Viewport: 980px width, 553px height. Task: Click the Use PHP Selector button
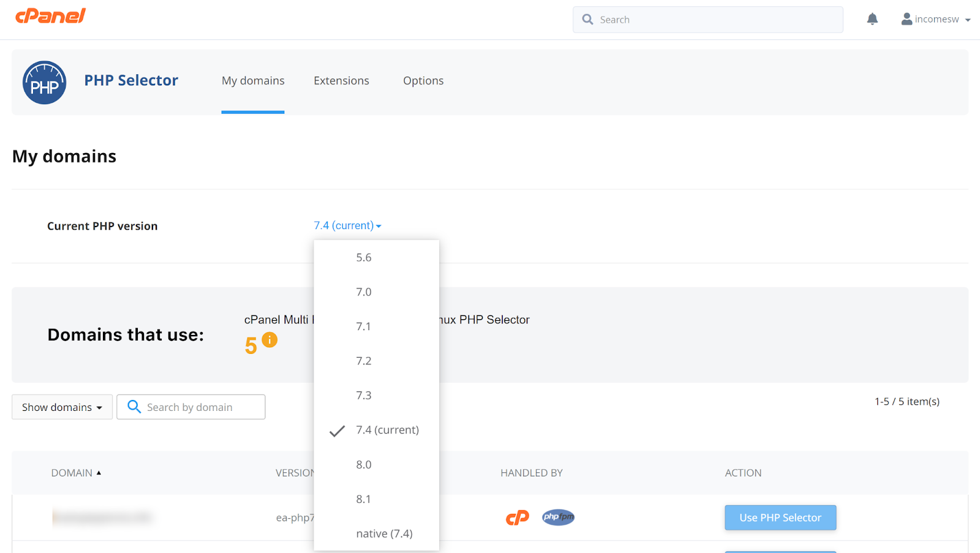tap(780, 517)
